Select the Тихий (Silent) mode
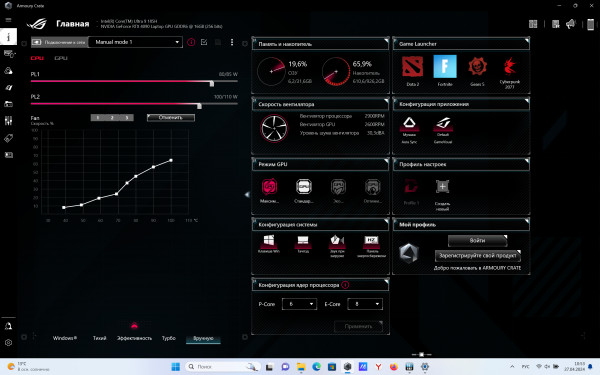Image resolution: width=600 pixels, height=375 pixels. [x=99, y=338]
